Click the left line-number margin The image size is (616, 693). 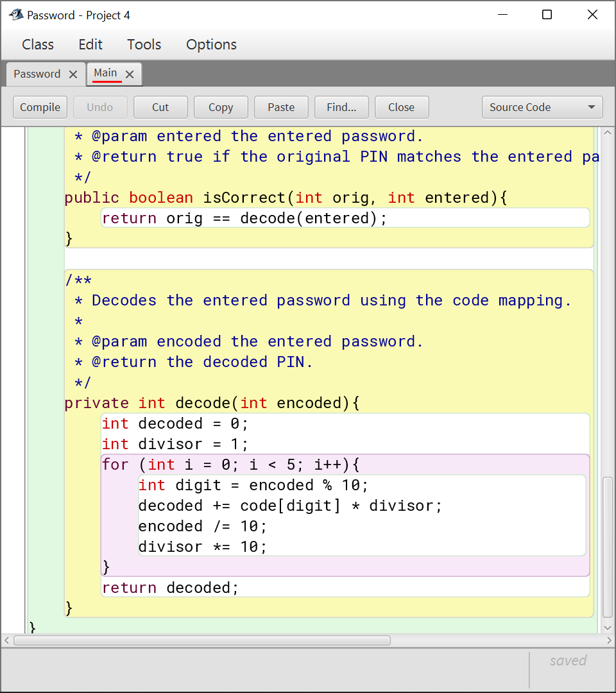[13, 380]
